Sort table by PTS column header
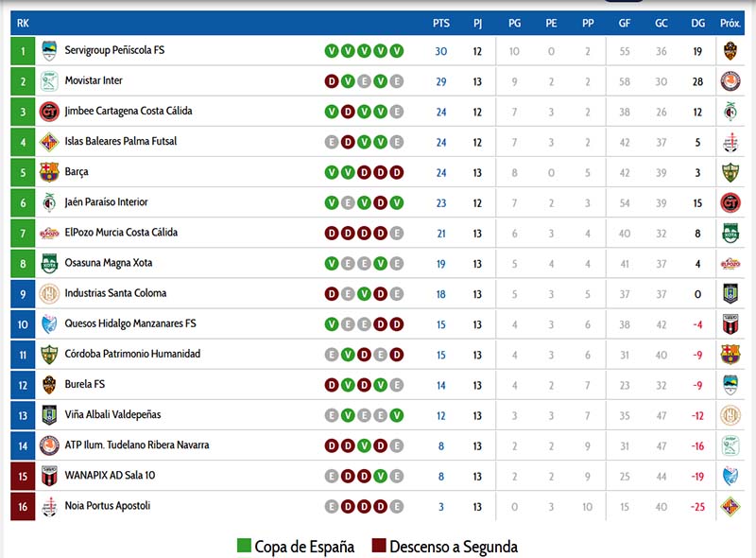This screenshot has width=756, height=558. 440,23
